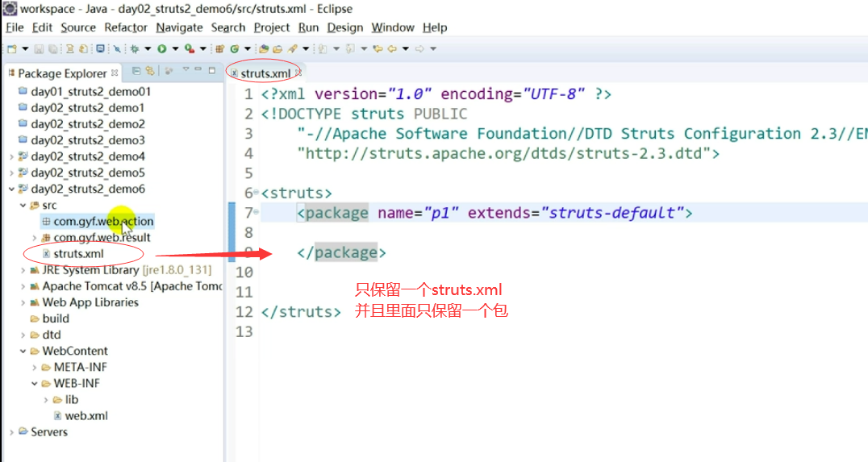Screen dimensions: 868x462
Task: Open the Debug dropdown arrow
Action: pos(148,49)
